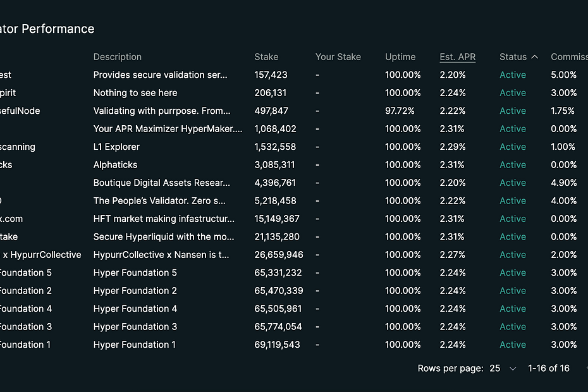The height and width of the screenshot is (392, 588).
Task: Open 'Validating with purrpose. From...' row
Action: (x=162, y=111)
